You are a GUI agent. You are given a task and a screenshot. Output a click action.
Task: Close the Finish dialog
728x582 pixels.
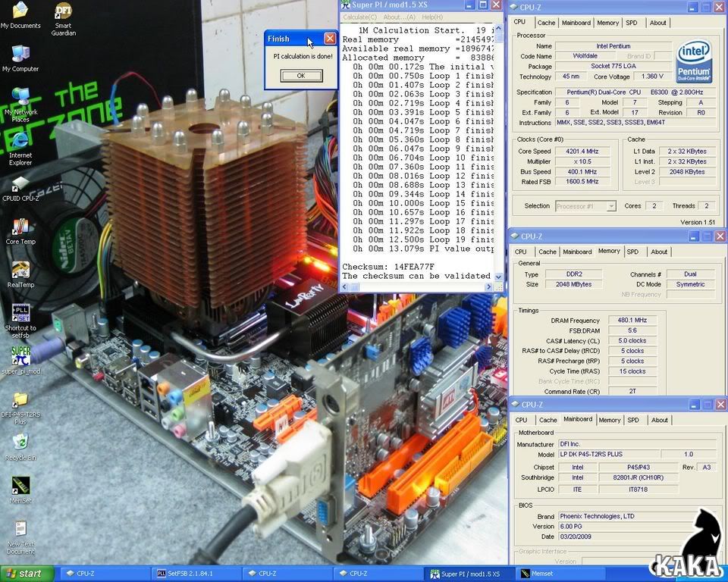(330, 39)
